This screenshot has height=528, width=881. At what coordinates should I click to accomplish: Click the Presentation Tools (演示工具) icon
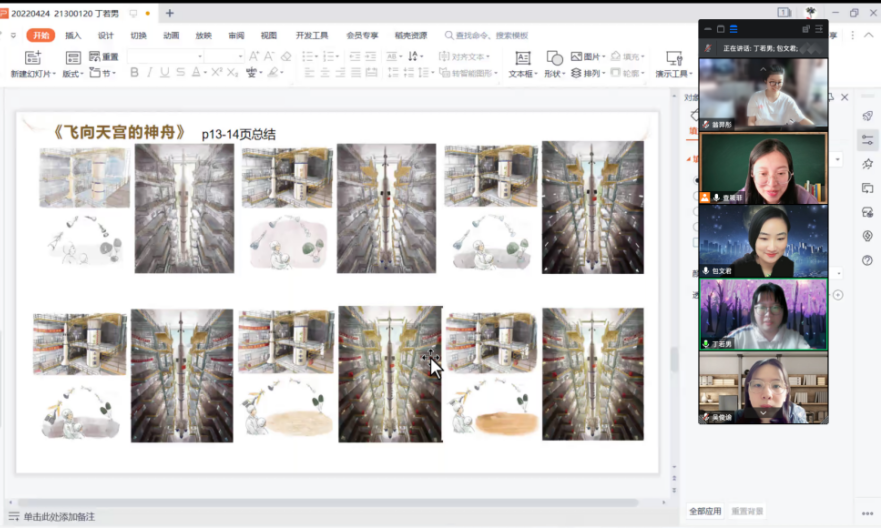click(674, 58)
